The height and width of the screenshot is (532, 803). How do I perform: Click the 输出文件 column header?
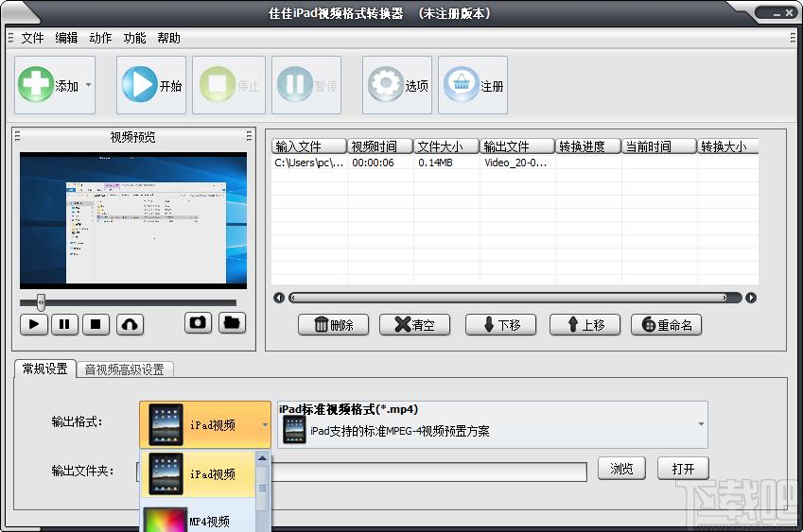[517, 146]
